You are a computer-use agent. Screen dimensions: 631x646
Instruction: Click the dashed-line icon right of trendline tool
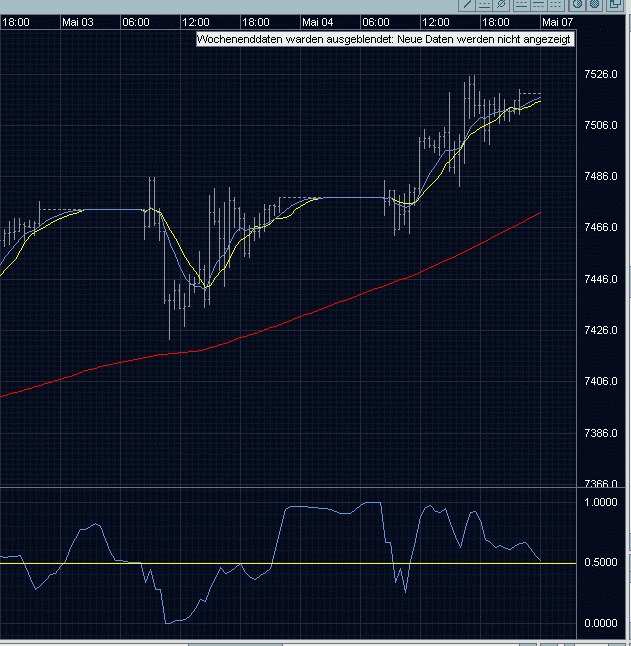[x=484, y=4]
